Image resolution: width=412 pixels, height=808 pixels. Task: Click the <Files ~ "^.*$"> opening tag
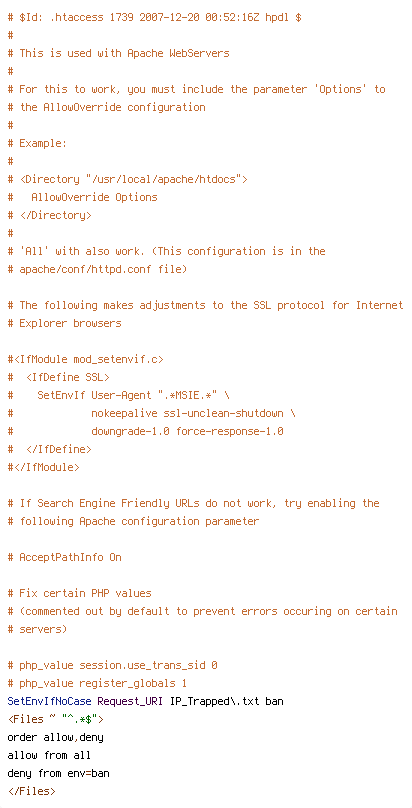coord(56,719)
